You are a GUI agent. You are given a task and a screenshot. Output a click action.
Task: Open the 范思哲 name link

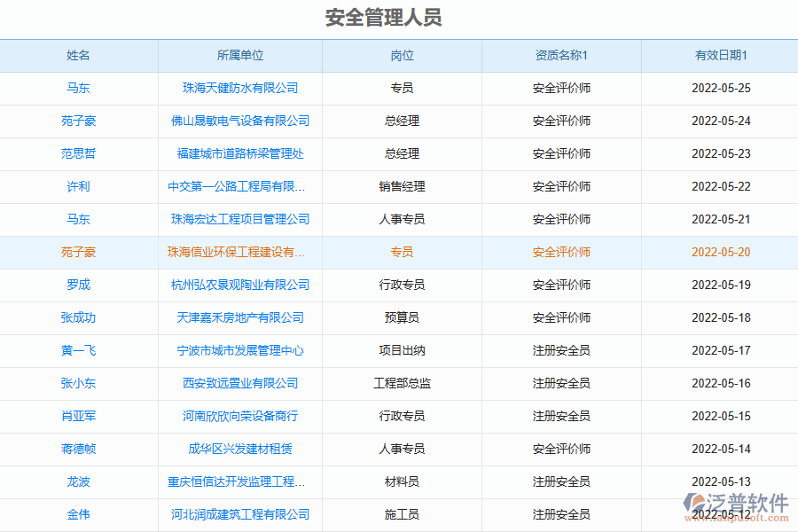pyautogui.click(x=78, y=153)
